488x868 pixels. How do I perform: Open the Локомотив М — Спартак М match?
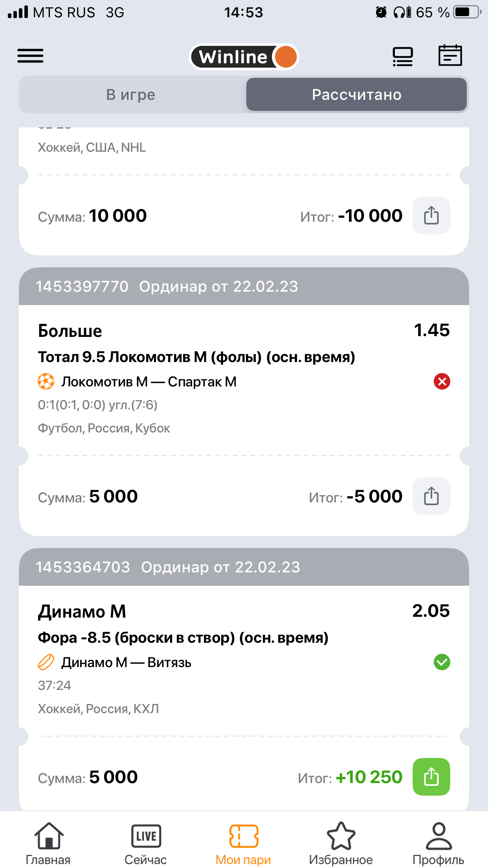click(x=149, y=382)
